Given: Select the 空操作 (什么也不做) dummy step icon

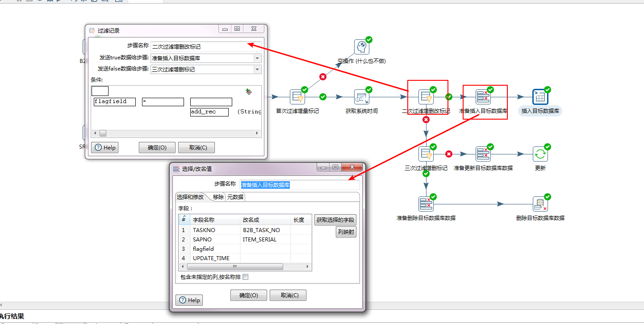Looking at the screenshot, I should pos(362,47).
